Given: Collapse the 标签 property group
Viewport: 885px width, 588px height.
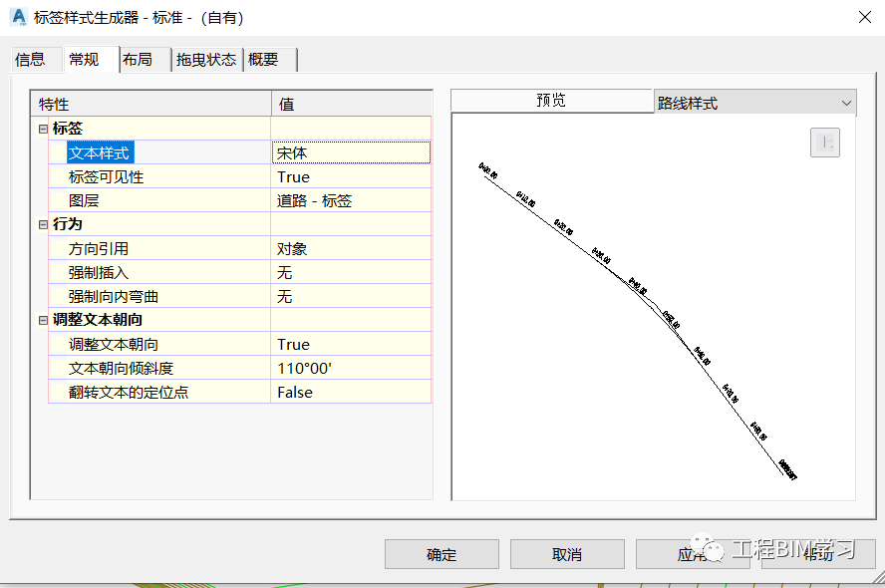Looking at the screenshot, I should 43,129.
